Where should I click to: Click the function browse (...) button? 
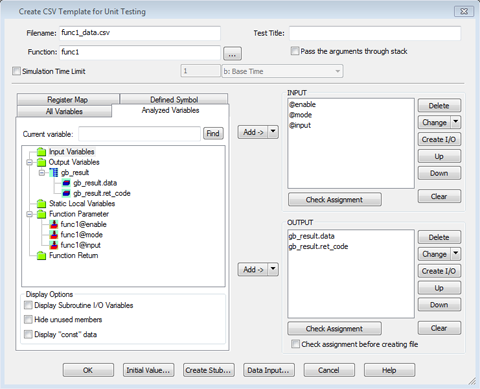pos(232,53)
